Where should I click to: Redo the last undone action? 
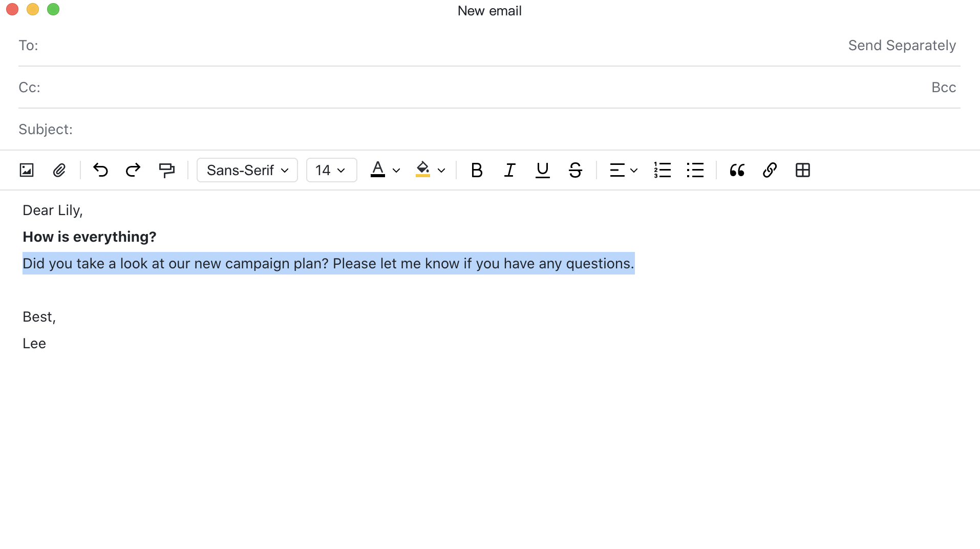point(133,170)
